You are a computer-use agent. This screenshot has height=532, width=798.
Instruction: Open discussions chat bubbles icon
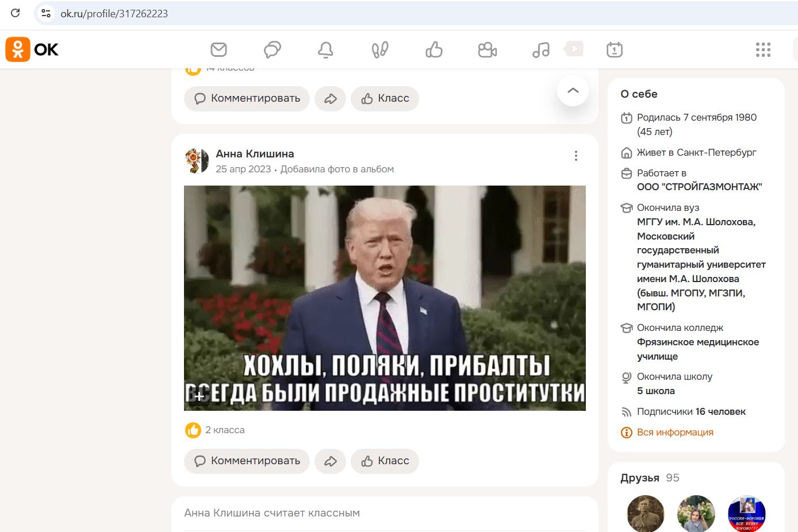coord(272,50)
